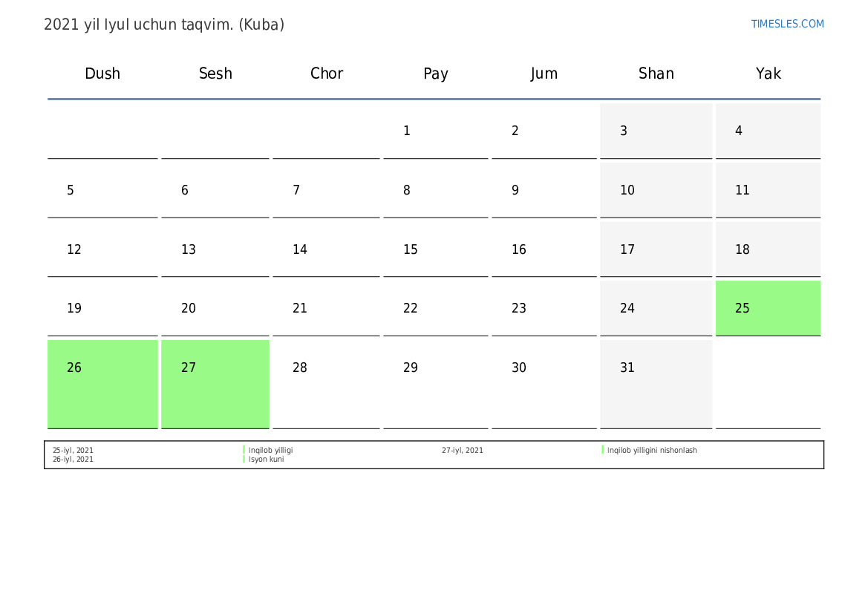The width and height of the screenshot is (868, 614).
Task: Click legend date '26-iyl, 2021'
Action: 73,459
